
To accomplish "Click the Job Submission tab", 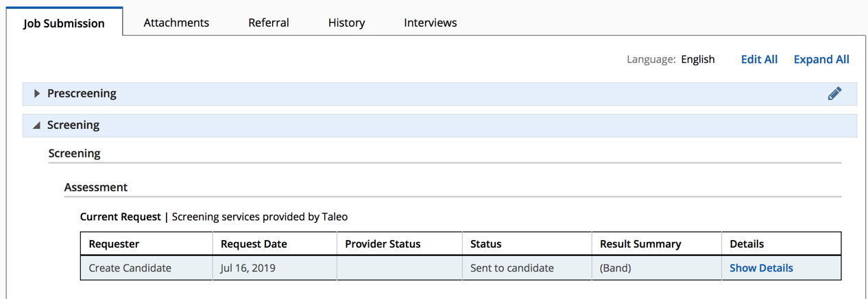I will point(64,23).
